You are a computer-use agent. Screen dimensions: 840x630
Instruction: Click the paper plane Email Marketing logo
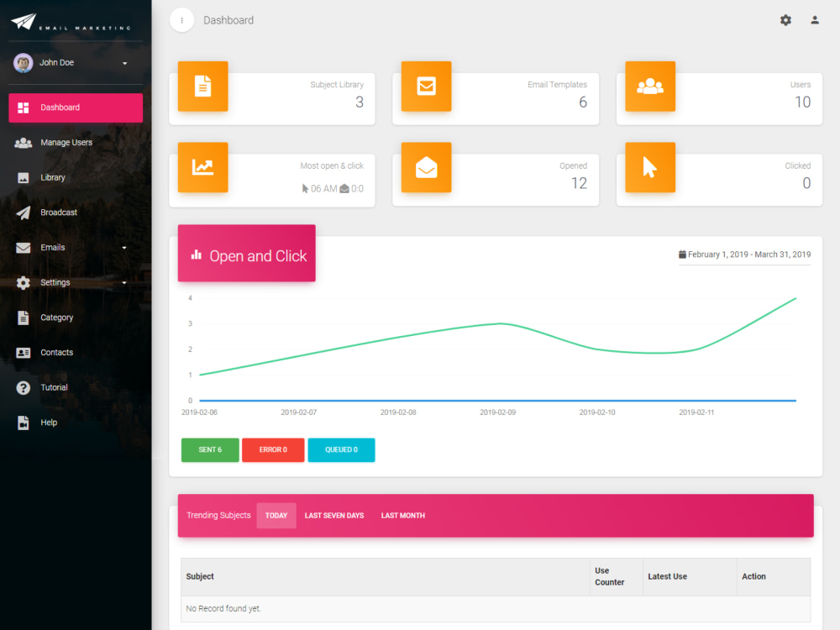click(71, 22)
